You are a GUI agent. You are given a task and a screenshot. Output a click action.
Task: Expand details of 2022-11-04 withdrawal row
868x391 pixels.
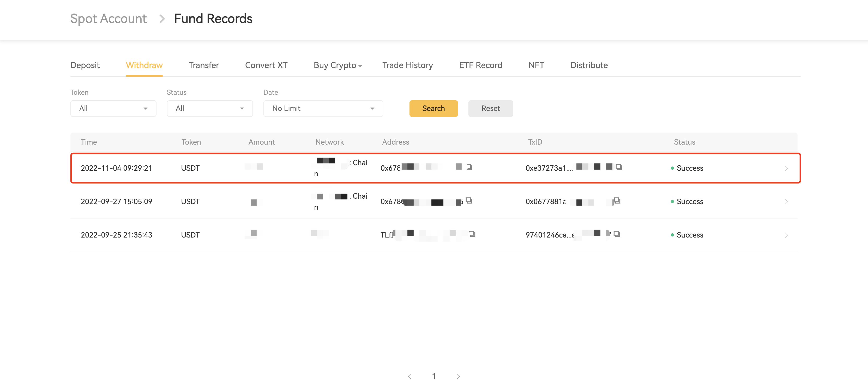[x=786, y=168]
